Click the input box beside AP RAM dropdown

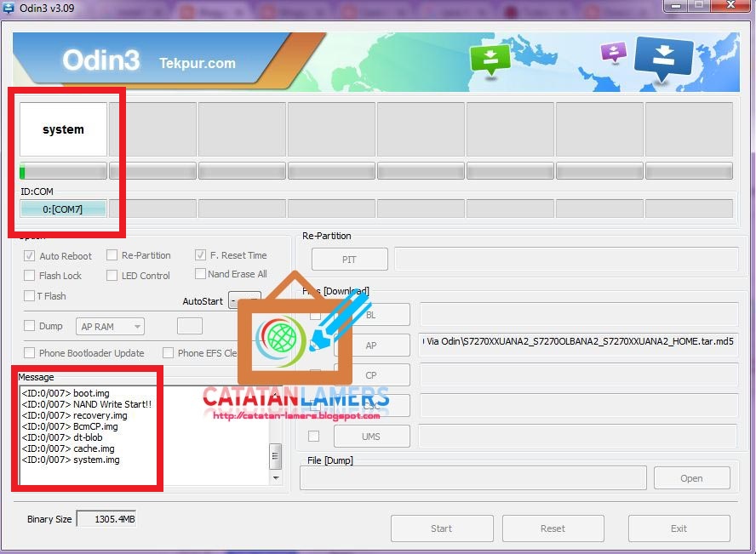click(x=190, y=326)
